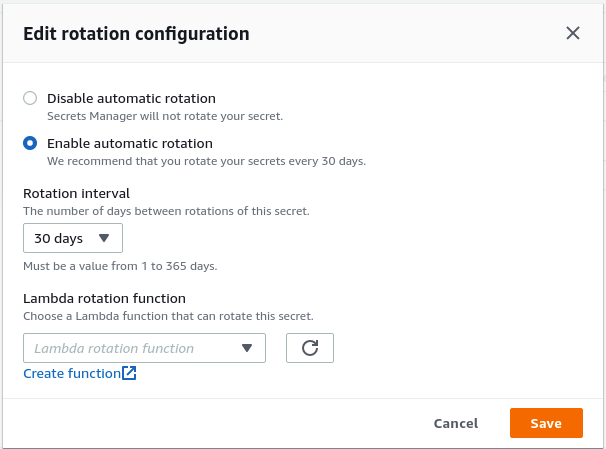The width and height of the screenshot is (606, 449).
Task: Click the 'Disable automatic rotation' label text
Action: pos(131,98)
